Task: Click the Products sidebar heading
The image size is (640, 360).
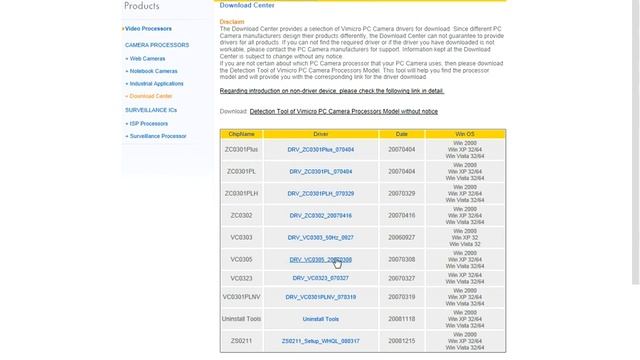Action: (142, 6)
